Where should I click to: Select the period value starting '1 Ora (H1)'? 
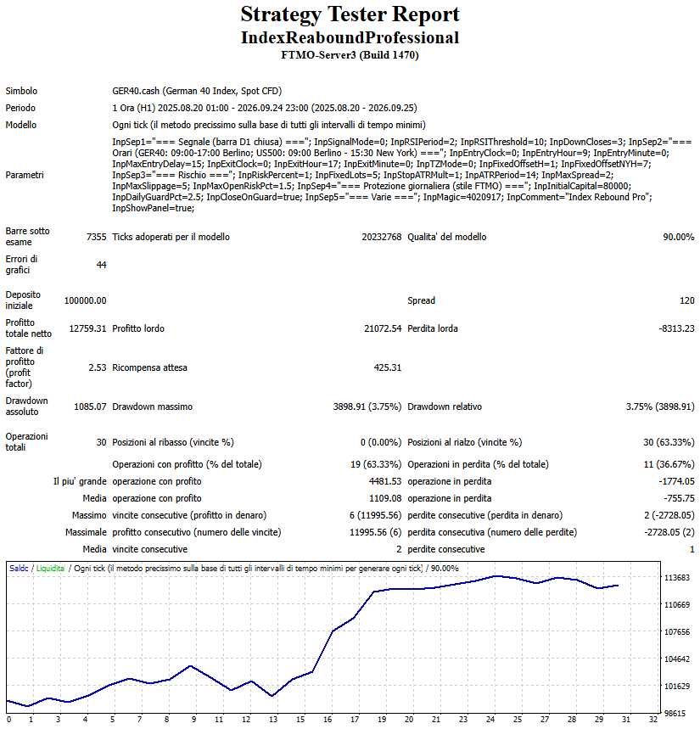coord(265,108)
